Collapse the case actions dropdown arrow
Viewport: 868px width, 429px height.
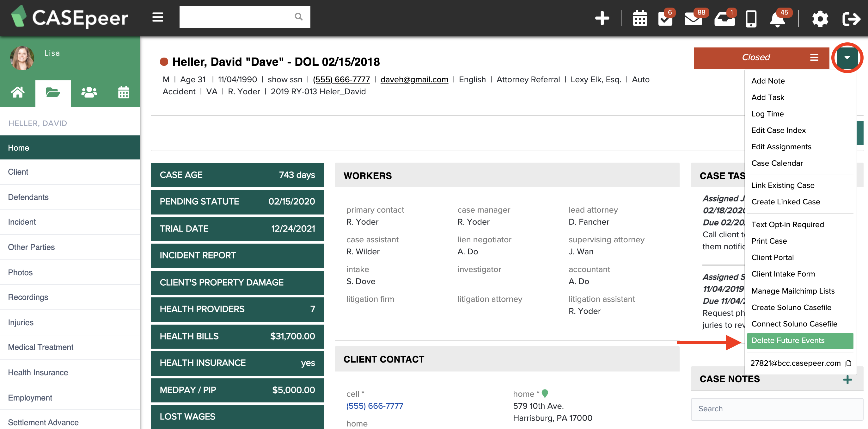(847, 58)
